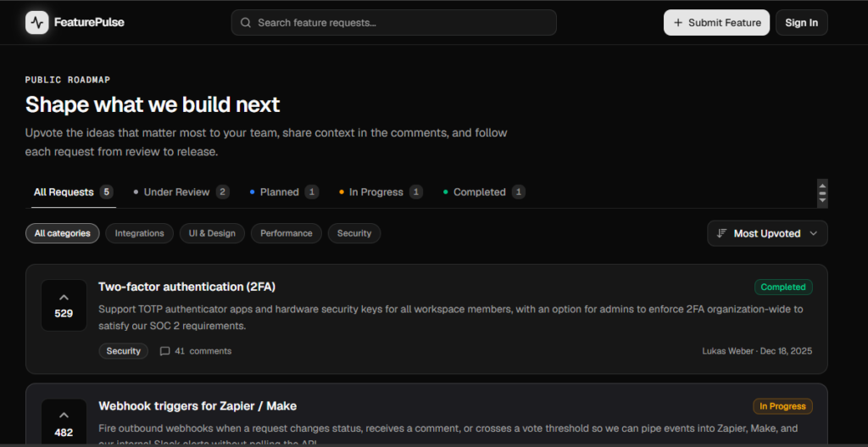This screenshot has height=447, width=868.
Task: Select the All categories filter chip
Action: 63,233
